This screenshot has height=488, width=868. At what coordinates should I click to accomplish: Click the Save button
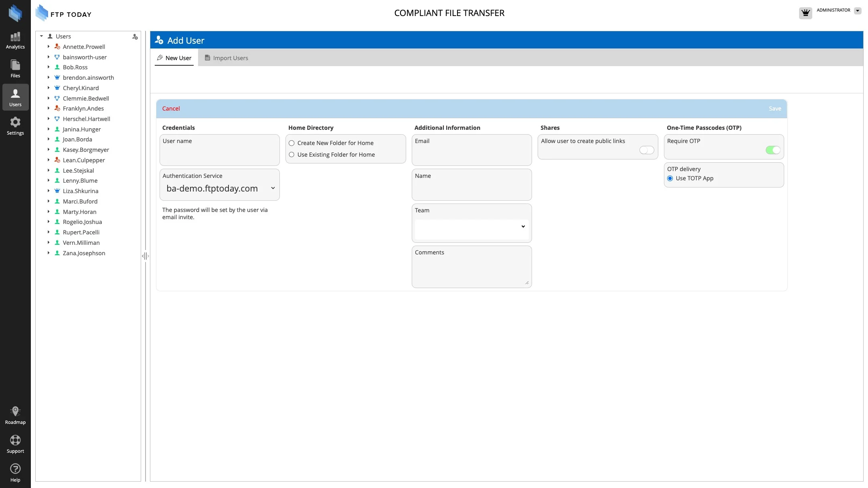[775, 109]
